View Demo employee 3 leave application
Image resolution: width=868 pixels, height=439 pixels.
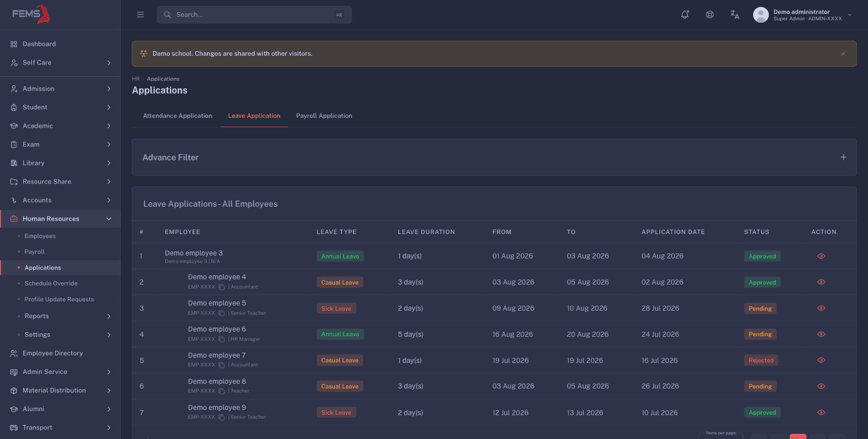click(821, 256)
